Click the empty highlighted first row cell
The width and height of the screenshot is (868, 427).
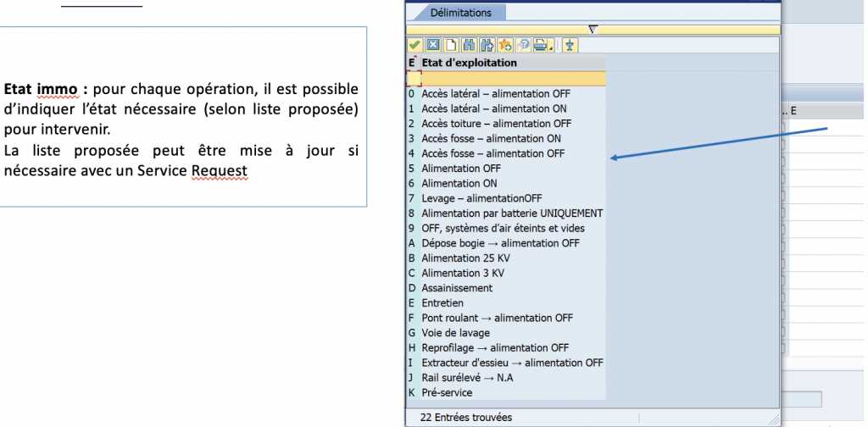(415, 79)
